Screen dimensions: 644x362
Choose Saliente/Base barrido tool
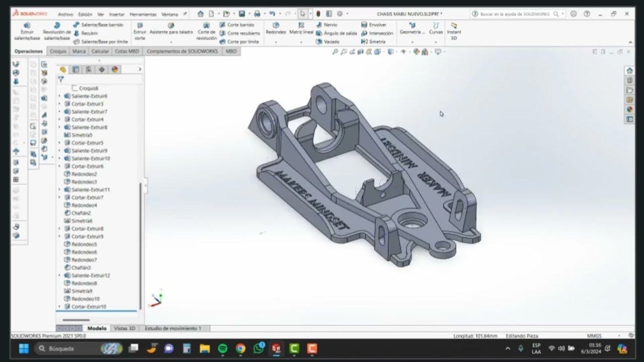coord(99,25)
